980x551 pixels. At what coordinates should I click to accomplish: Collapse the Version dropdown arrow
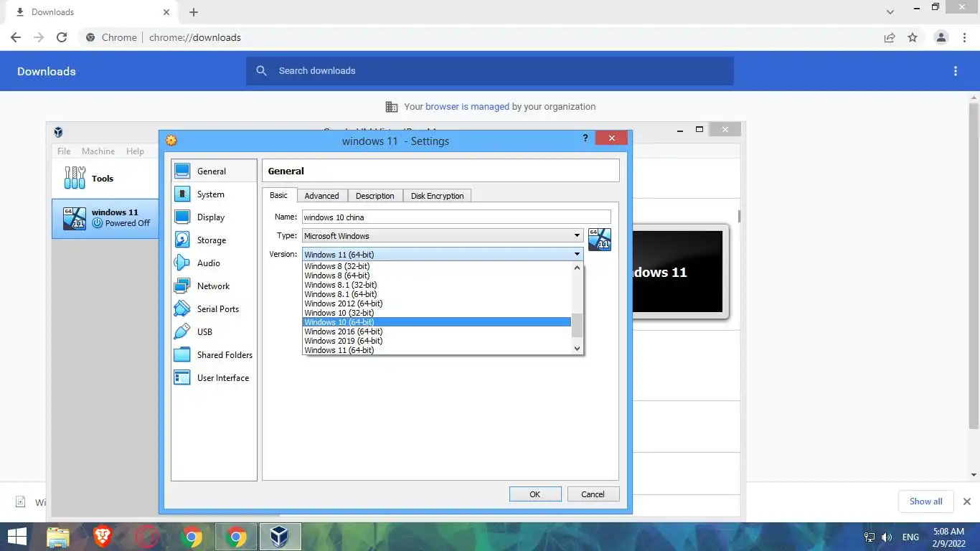point(577,254)
